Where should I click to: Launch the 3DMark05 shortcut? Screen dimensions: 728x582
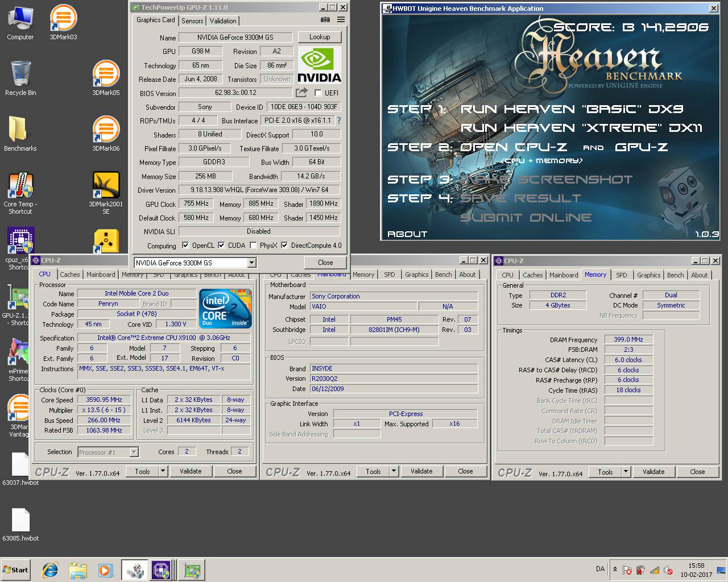point(106,78)
